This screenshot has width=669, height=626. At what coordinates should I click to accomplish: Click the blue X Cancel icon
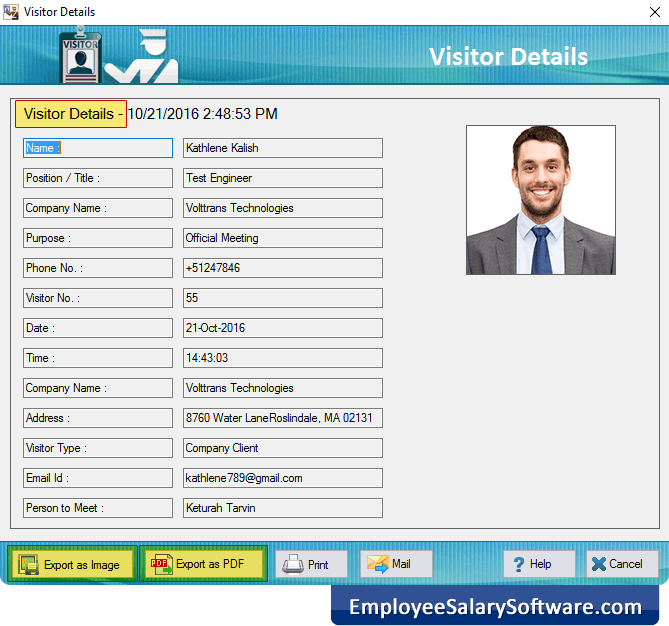point(599,564)
